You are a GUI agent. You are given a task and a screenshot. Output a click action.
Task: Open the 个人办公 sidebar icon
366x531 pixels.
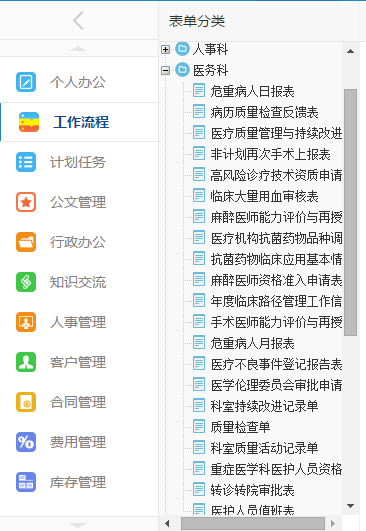coord(26,82)
